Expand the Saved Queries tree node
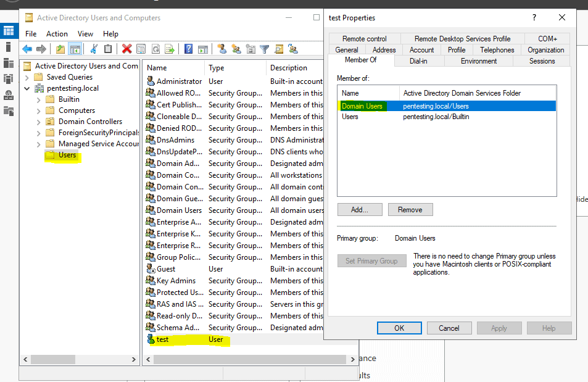This screenshot has height=382, width=588. [27, 78]
